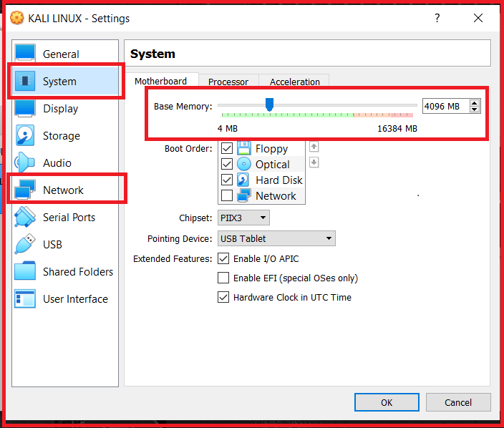Uncheck the Optical boot device checkbox
This screenshot has width=504, height=428.
[227, 164]
